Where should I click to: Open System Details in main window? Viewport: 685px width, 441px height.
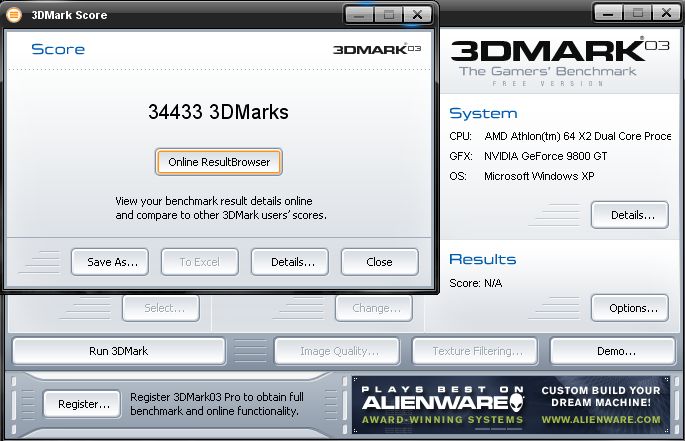click(x=630, y=215)
